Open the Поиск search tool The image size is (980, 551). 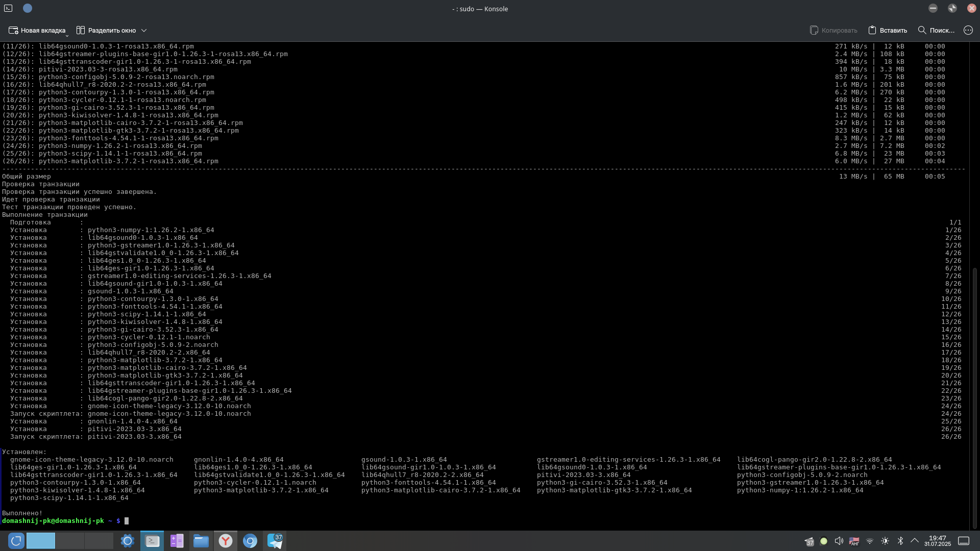[936, 31]
